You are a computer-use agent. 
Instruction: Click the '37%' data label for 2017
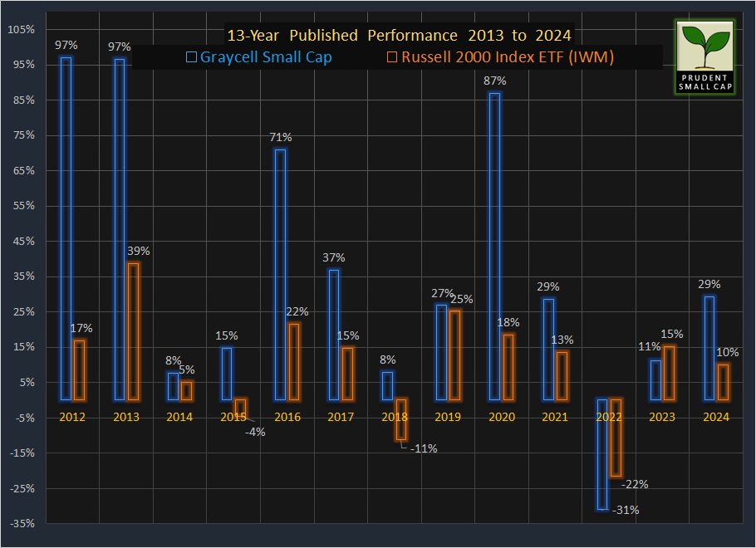(x=334, y=258)
